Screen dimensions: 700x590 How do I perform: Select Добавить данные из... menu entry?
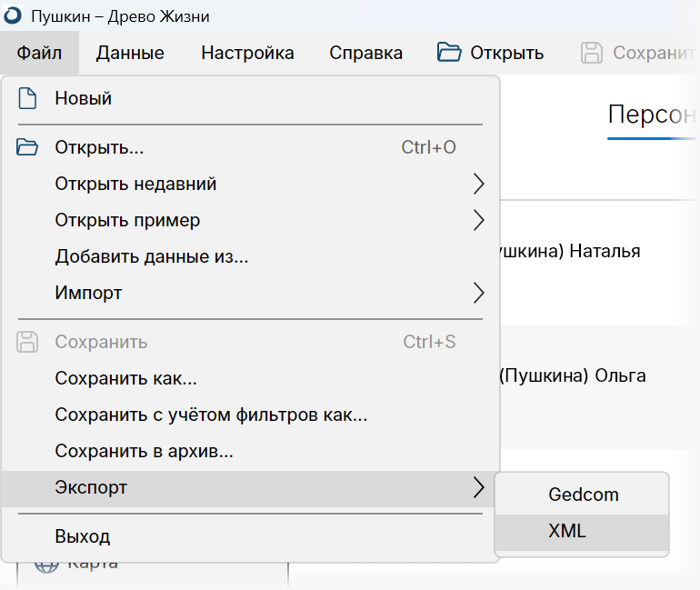(250, 256)
